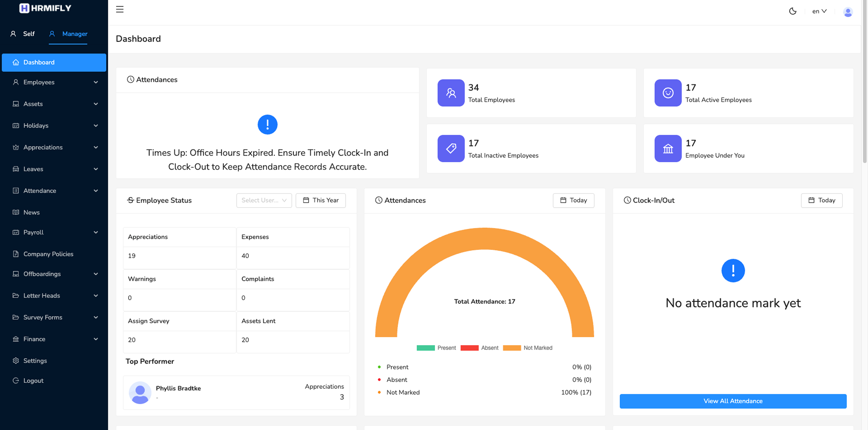
Task: Open the Company Policies menu item
Action: point(48,254)
